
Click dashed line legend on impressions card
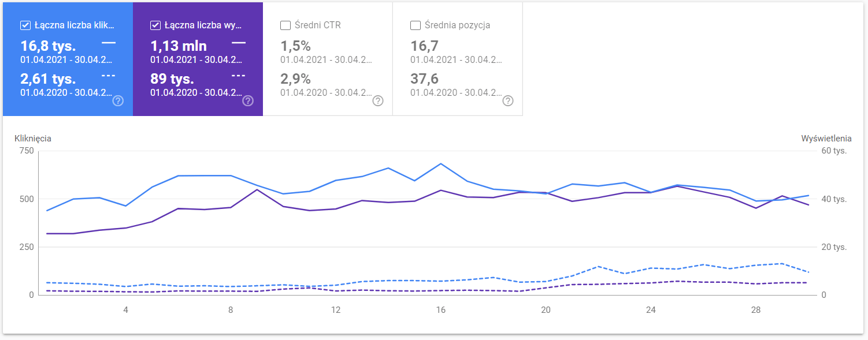point(239,76)
